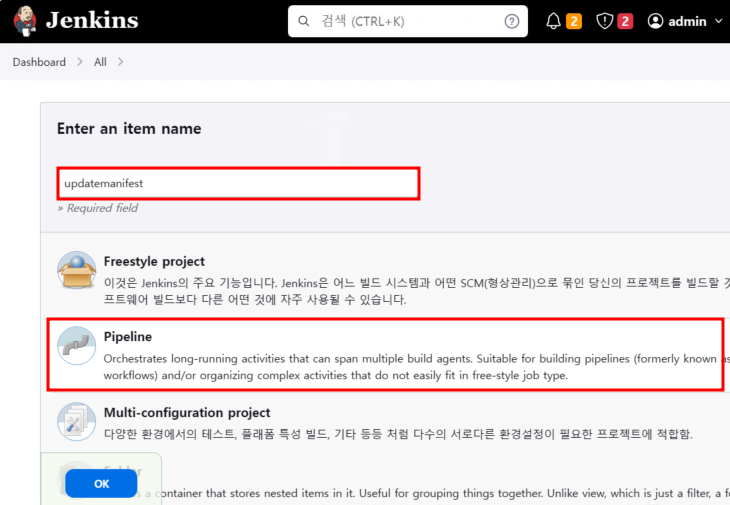Focus the search box (CTRL+K)
Screen dimensions: 730x505
pyautogui.click(x=407, y=21)
